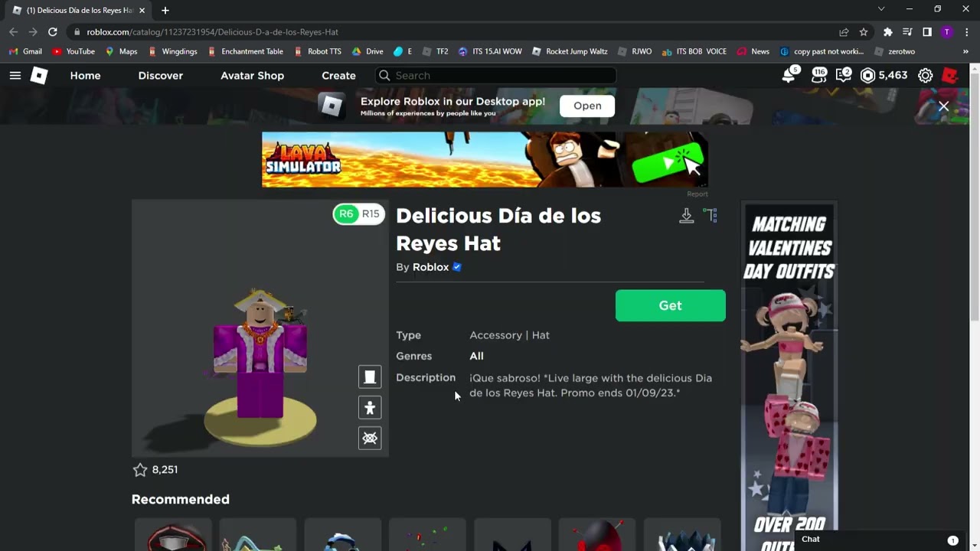Open Drive bookmark
The height and width of the screenshot is (551, 980).
coord(367,51)
